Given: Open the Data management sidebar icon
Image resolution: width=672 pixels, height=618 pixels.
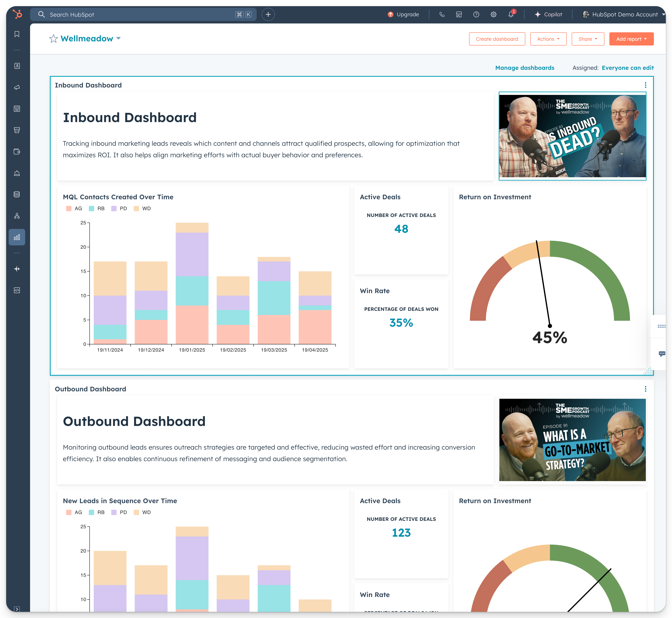Looking at the screenshot, I should pos(17,194).
